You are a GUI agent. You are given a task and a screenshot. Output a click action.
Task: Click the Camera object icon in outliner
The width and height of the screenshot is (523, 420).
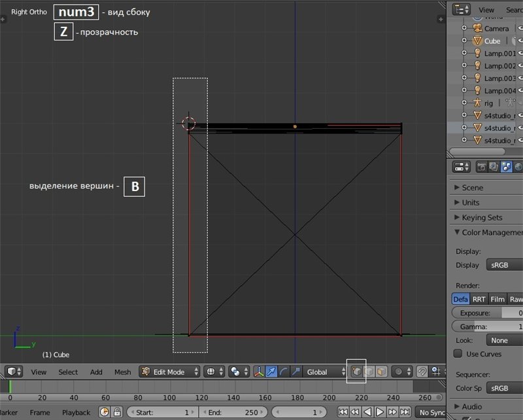(477, 28)
